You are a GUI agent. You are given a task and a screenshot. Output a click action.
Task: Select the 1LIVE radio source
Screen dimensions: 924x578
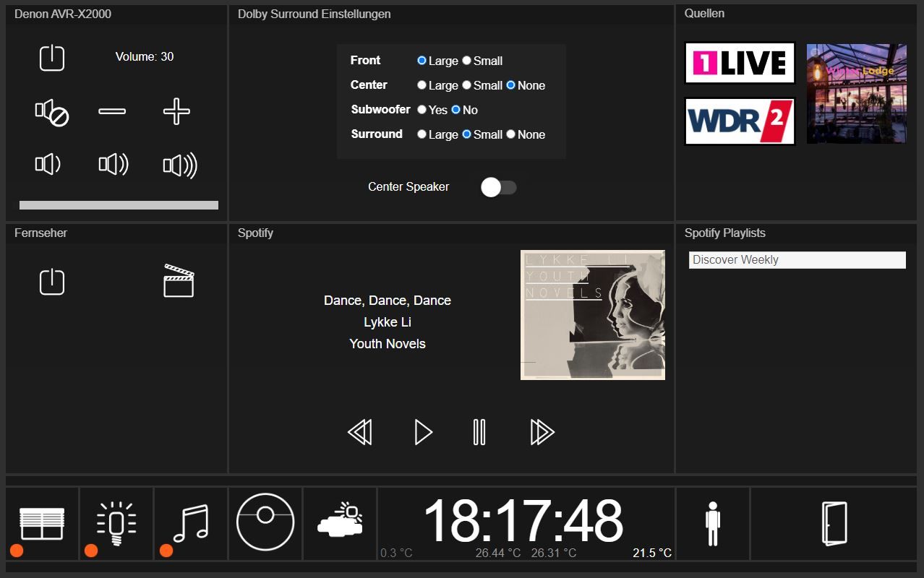(x=740, y=63)
